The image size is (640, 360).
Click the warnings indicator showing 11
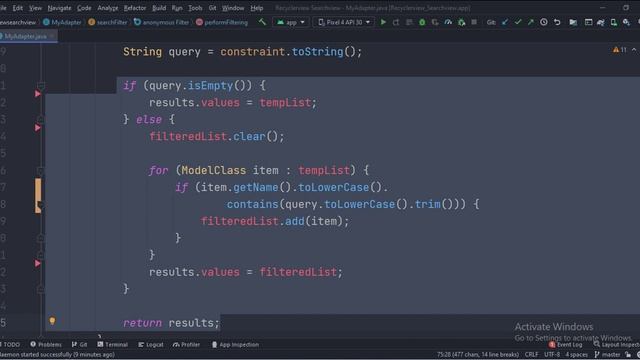coord(619,50)
